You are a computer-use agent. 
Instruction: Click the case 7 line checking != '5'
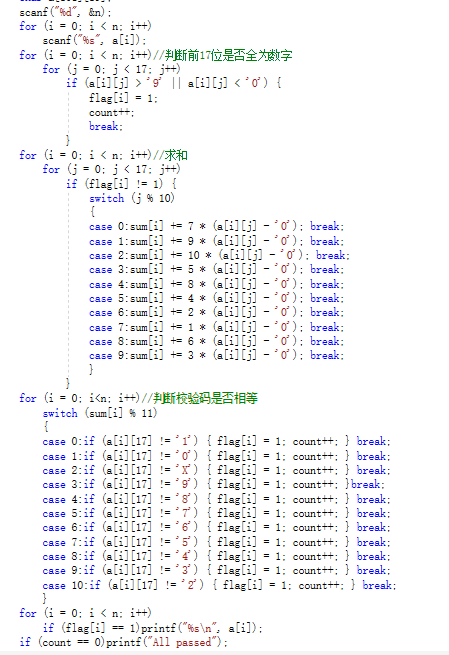pos(216,543)
